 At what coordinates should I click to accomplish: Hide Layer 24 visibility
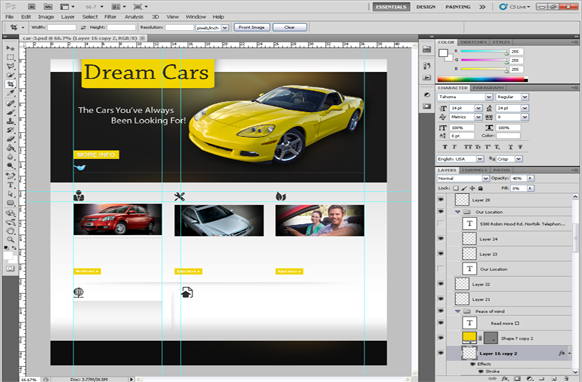[441, 239]
